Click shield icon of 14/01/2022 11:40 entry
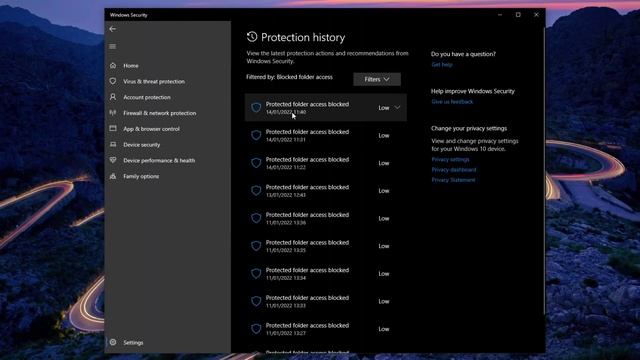Screen dimensions: 640x360 (x=256, y=107)
